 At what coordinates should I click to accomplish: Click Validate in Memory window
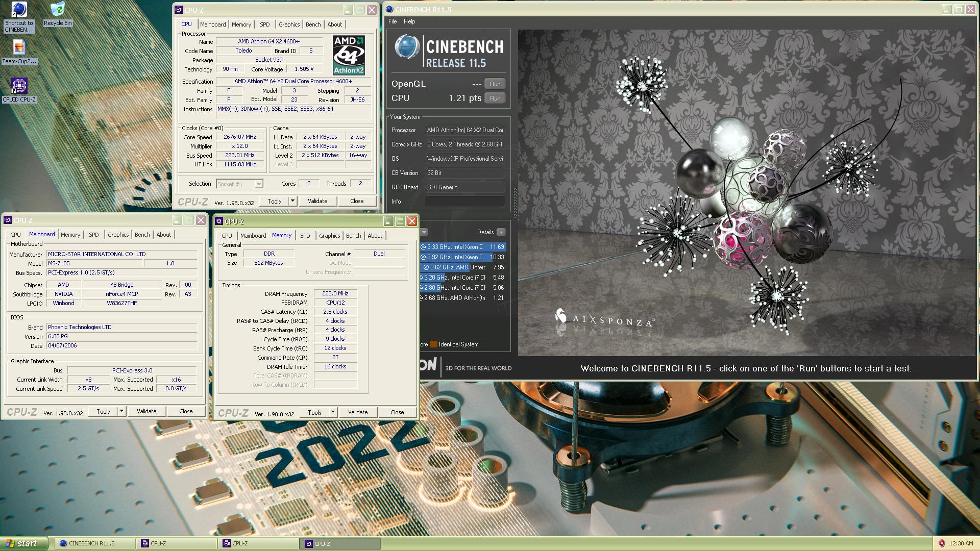[358, 412]
